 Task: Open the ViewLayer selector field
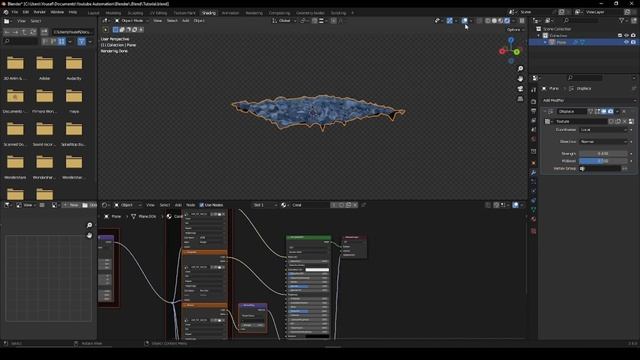603,12
